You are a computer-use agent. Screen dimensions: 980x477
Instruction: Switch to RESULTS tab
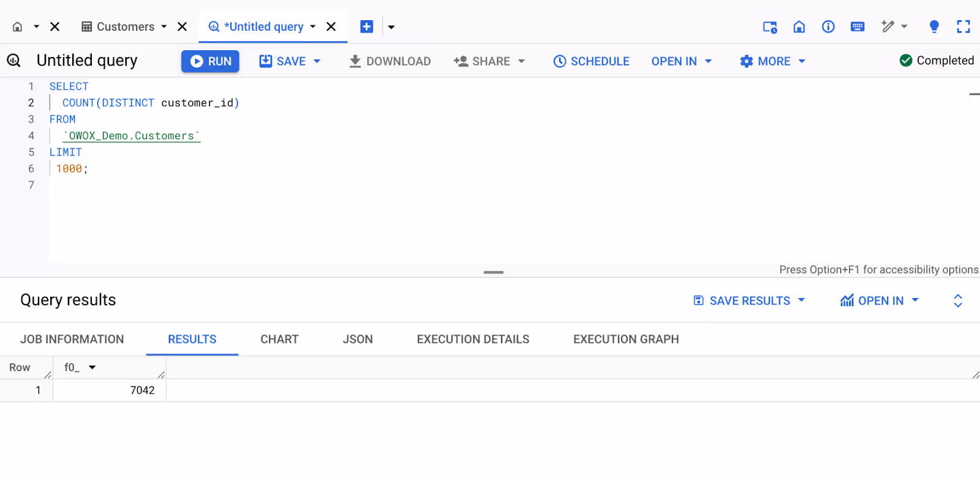coord(192,339)
